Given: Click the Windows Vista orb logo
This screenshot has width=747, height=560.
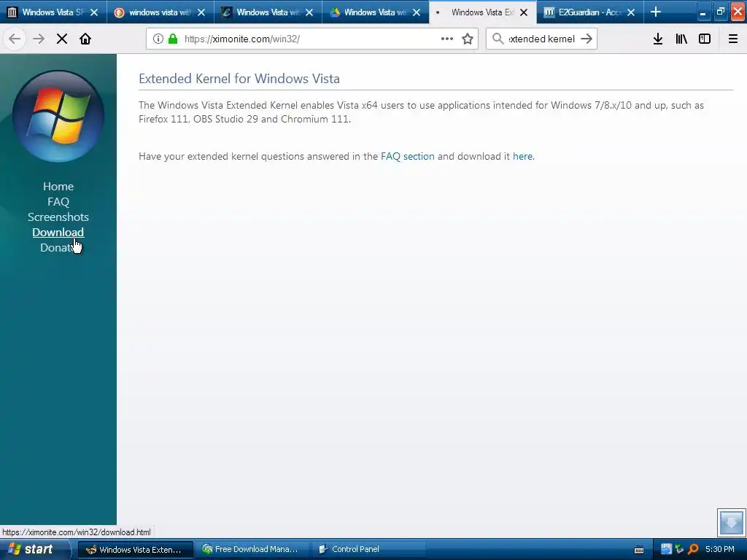Looking at the screenshot, I should (58, 116).
